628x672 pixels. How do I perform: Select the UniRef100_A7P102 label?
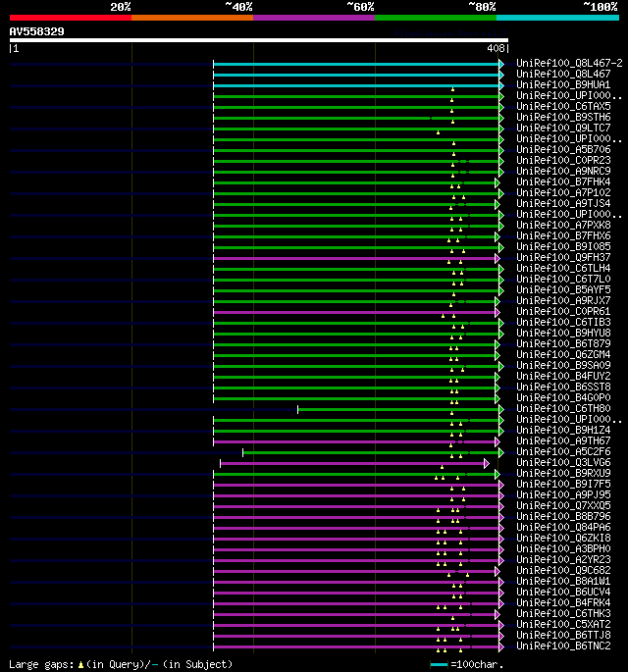pos(563,192)
